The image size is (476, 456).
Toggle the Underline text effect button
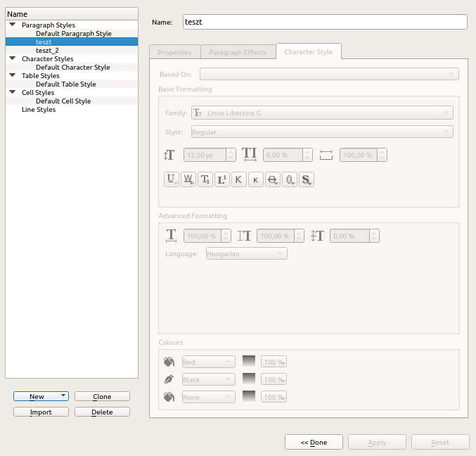[171, 179]
